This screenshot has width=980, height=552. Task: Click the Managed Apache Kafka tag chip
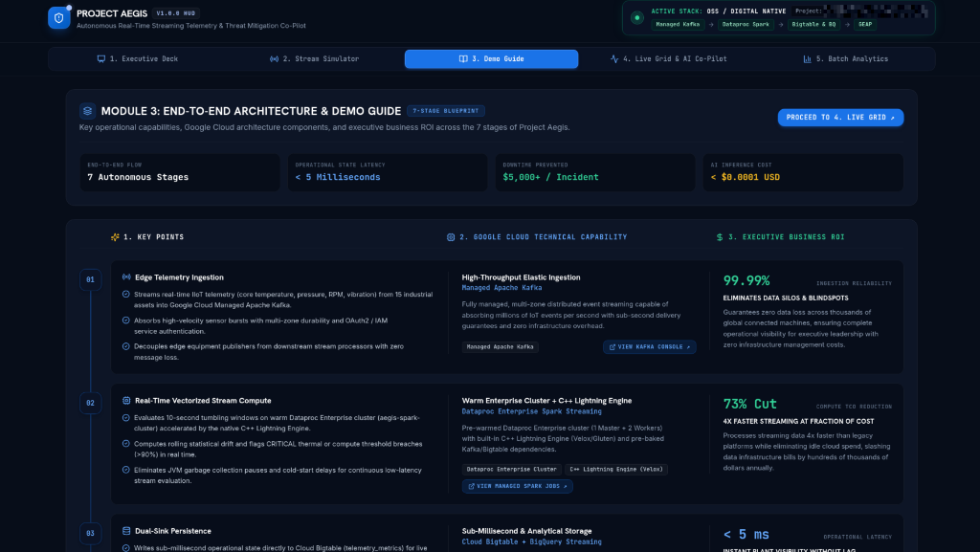500,347
